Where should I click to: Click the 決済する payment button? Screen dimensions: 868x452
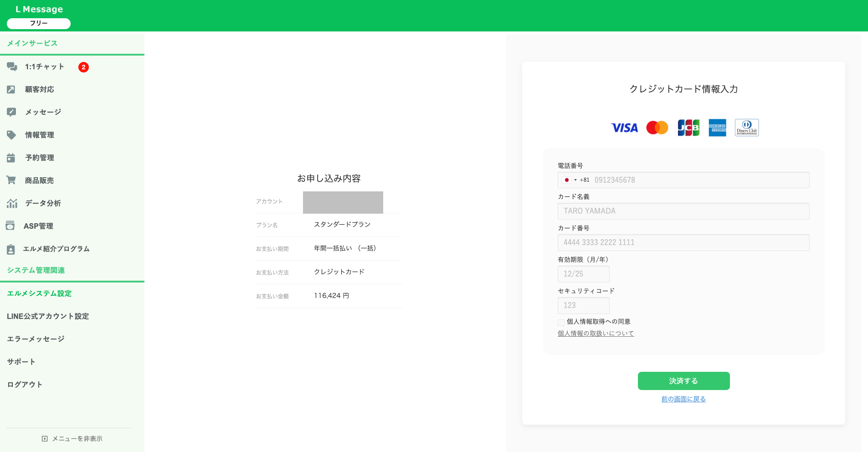683,381
